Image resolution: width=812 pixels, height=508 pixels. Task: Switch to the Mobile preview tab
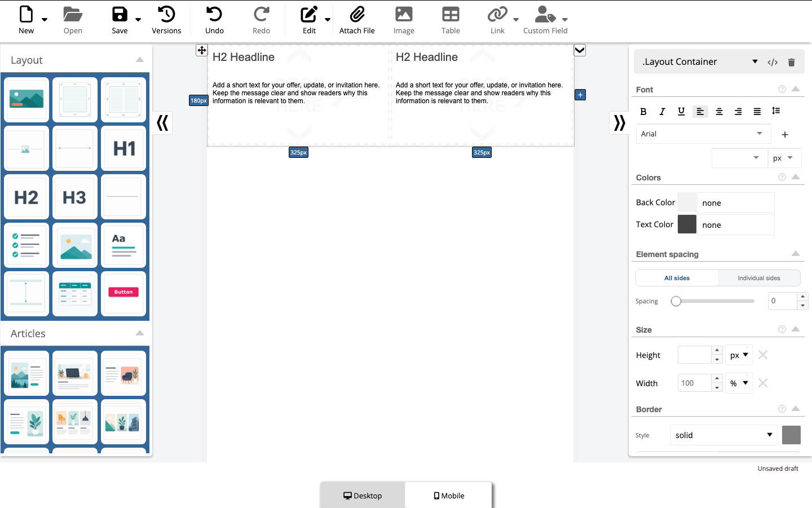pyautogui.click(x=449, y=496)
